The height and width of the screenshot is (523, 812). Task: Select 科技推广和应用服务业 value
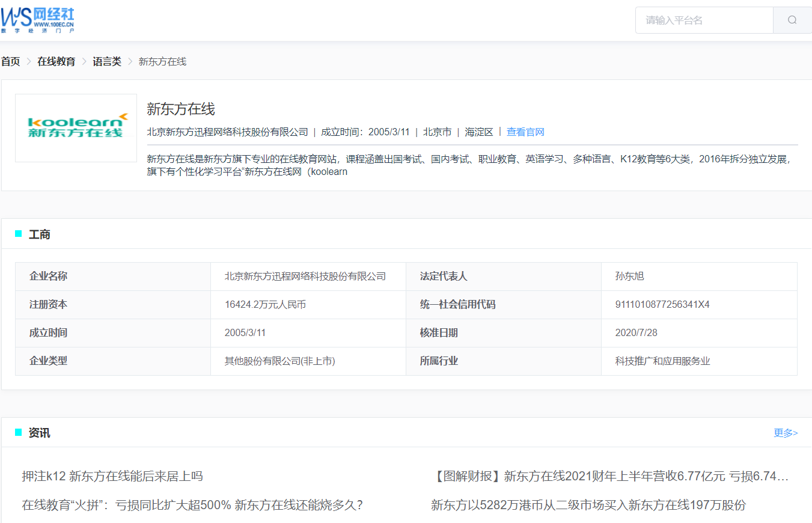663,361
